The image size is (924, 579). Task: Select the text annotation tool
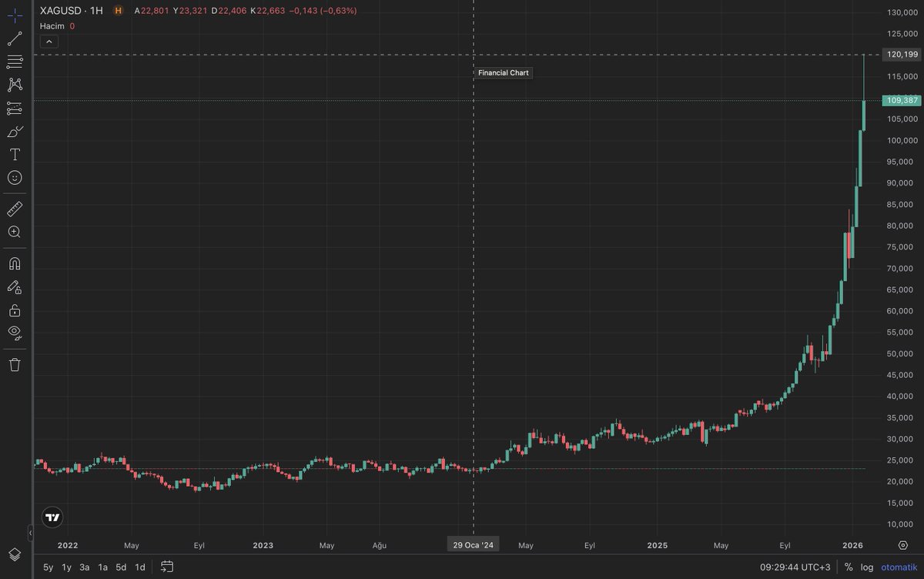tap(15, 154)
